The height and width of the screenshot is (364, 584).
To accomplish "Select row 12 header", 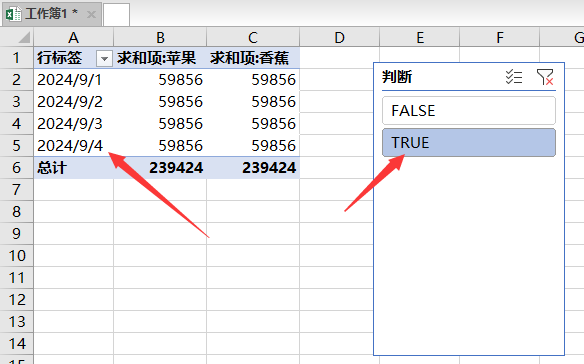I will pos(16,300).
